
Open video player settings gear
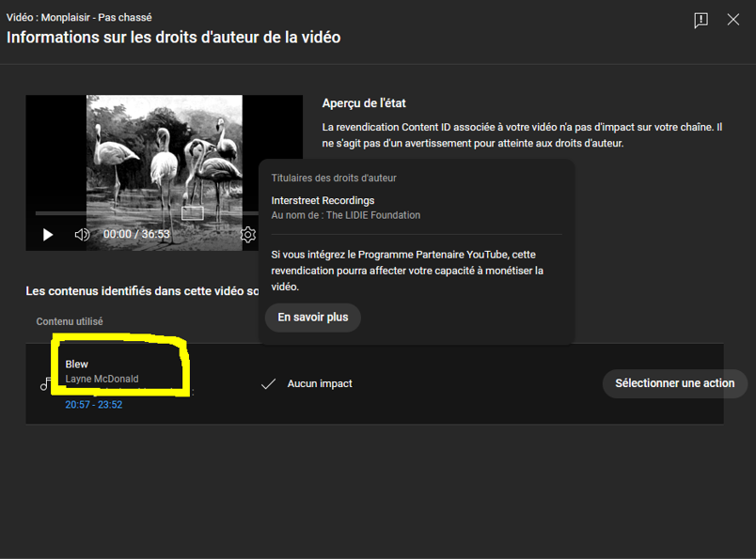click(247, 234)
